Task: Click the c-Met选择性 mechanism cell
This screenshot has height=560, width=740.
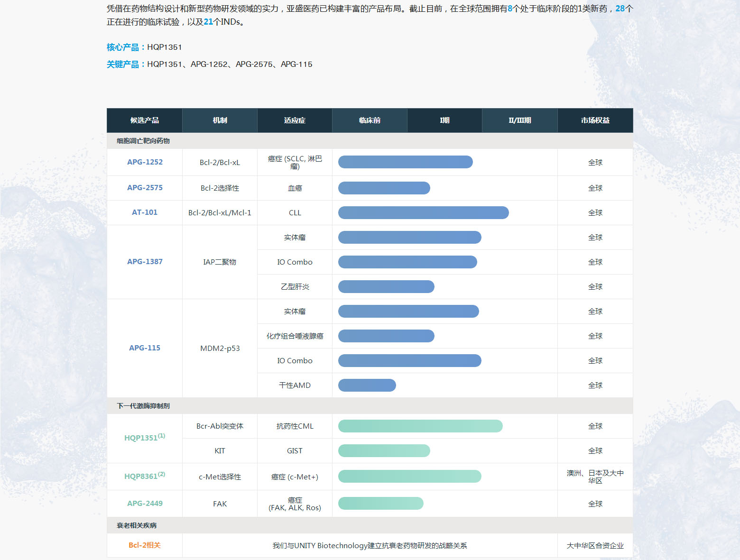Action: [x=220, y=477]
